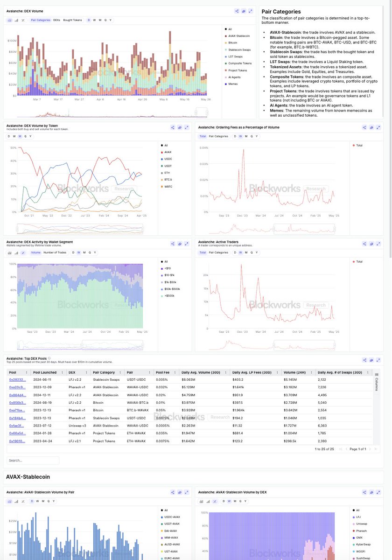Select stacked bar icon in Wallet Segment chart
The height and width of the screenshot is (560, 392).
(10, 252)
